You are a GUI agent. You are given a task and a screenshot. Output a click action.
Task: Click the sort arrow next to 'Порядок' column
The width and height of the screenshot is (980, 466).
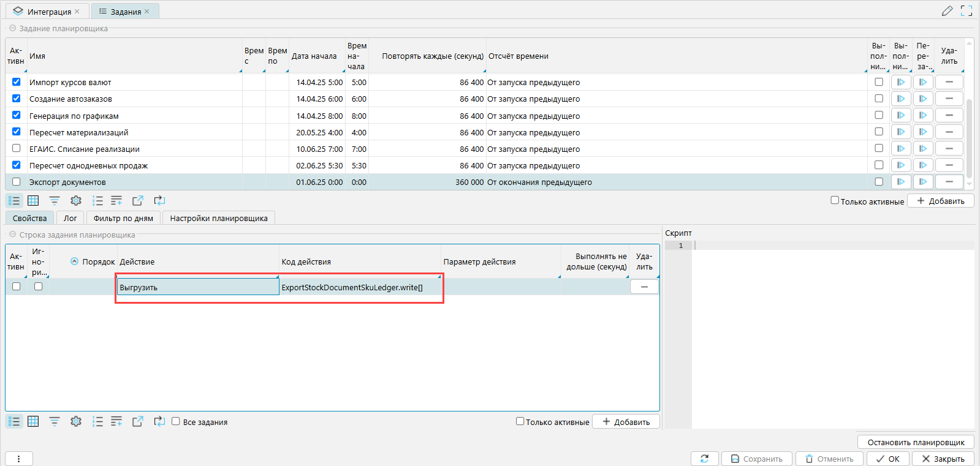click(x=75, y=261)
